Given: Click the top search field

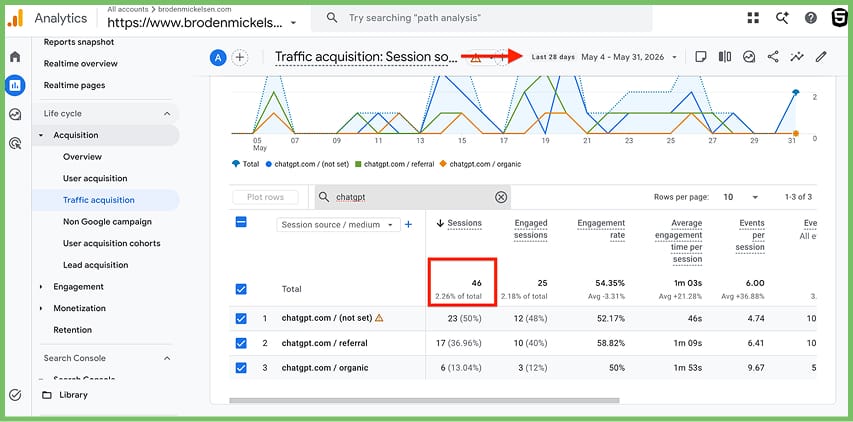Looking at the screenshot, I should coord(481,18).
